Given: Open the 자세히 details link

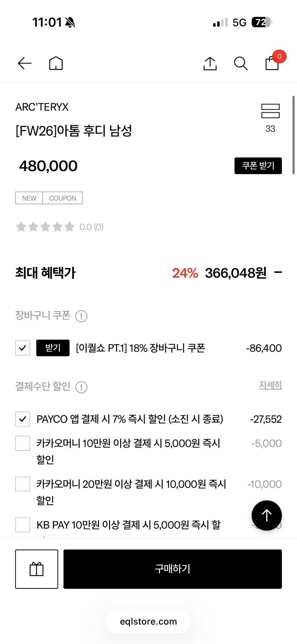Looking at the screenshot, I should pyautogui.click(x=270, y=385).
